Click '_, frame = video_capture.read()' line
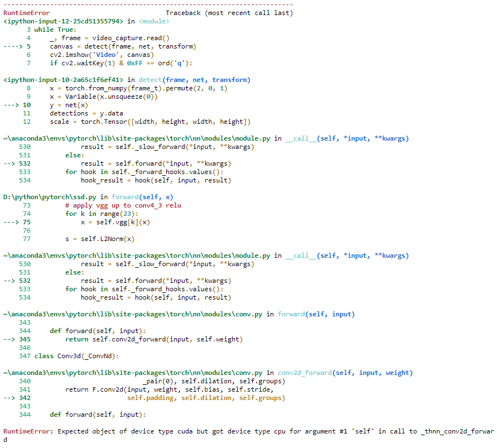This screenshot has height=448, width=497. pyautogui.click(x=110, y=38)
